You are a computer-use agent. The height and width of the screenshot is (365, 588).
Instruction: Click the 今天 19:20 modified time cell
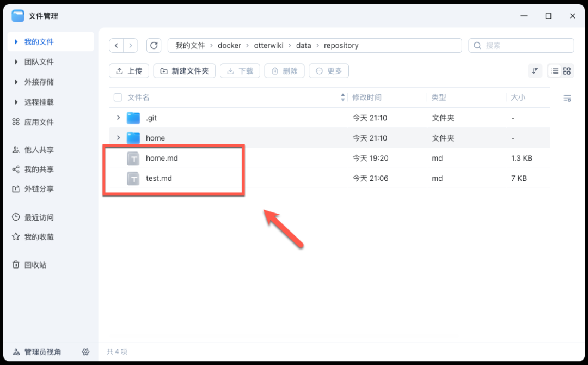click(x=371, y=159)
